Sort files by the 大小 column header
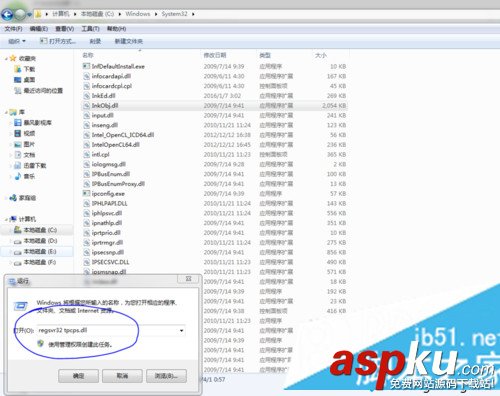 pyautogui.click(x=321, y=55)
